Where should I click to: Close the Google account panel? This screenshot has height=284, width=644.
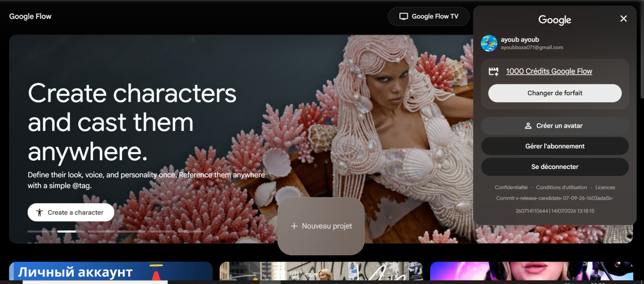pos(623,18)
